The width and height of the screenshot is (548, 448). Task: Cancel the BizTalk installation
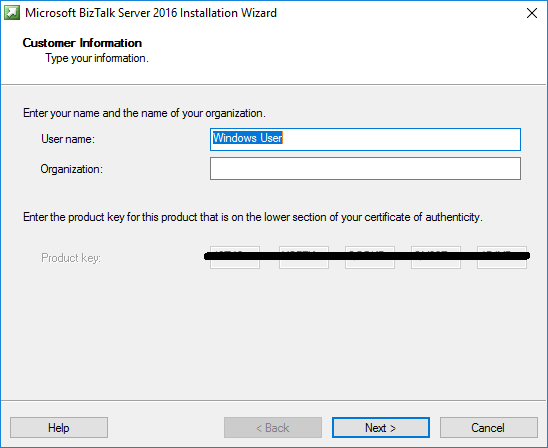pos(489,427)
